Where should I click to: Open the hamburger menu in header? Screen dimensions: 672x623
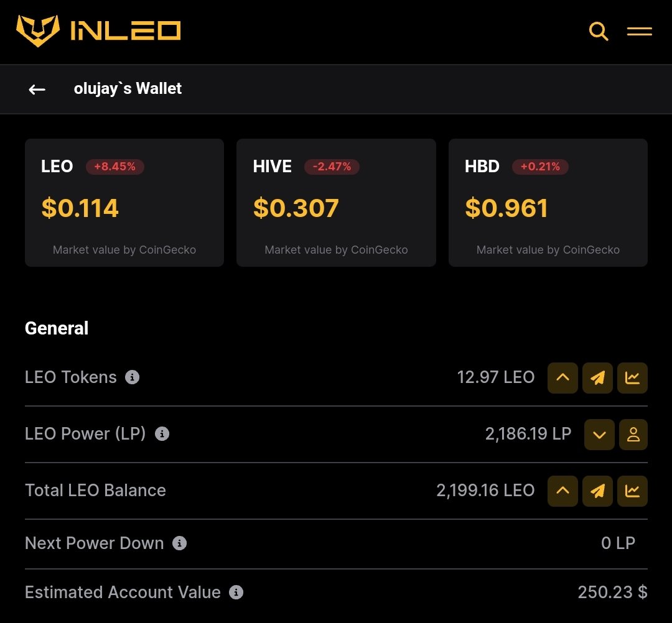(639, 31)
